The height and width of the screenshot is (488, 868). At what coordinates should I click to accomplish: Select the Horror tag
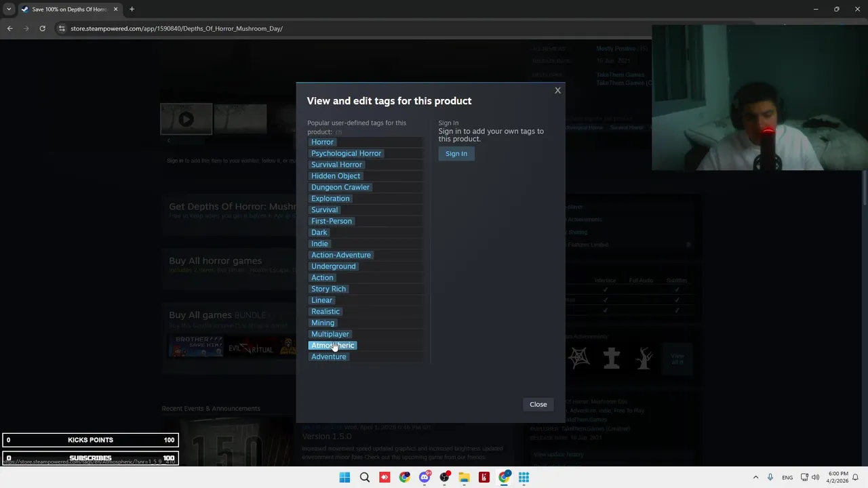click(322, 142)
